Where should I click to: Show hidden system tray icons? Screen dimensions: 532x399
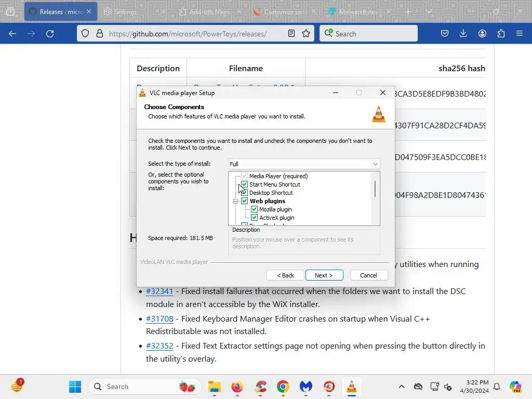click(402, 387)
